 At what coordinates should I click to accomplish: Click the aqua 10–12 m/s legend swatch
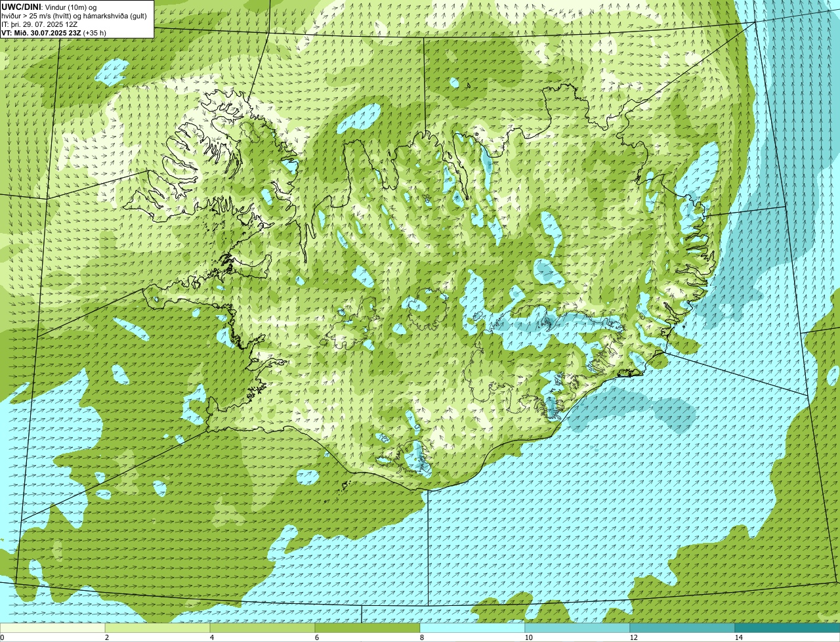click(x=577, y=628)
